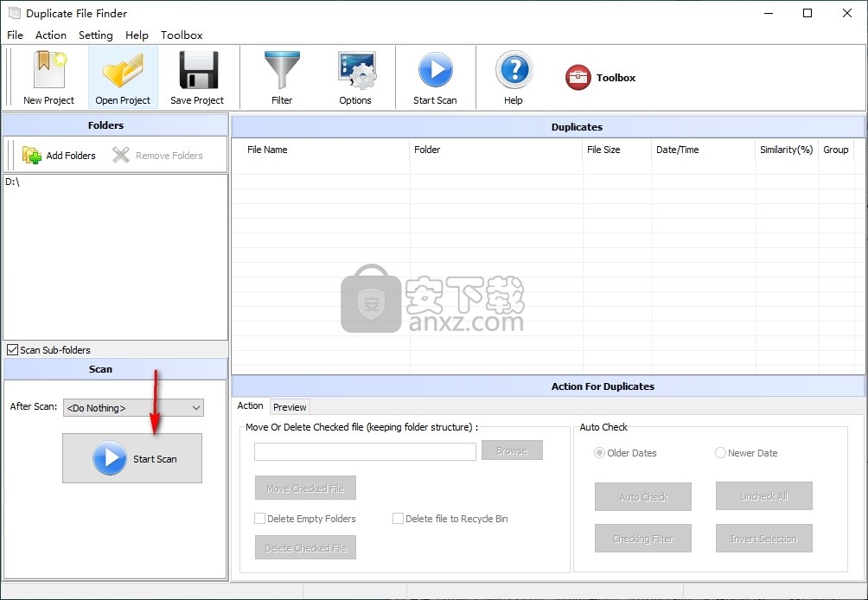Image resolution: width=868 pixels, height=600 pixels.
Task: Maximize the Duplicate File Finder window
Action: click(807, 13)
